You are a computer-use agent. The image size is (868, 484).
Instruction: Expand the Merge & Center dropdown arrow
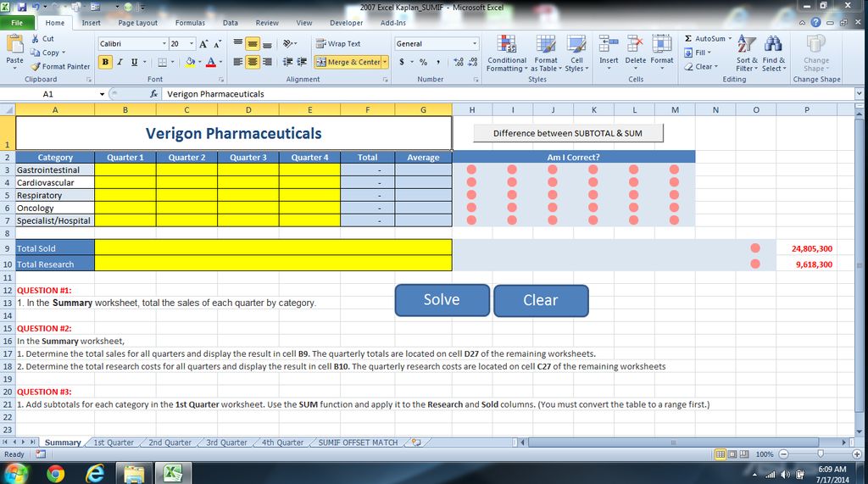(x=385, y=62)
